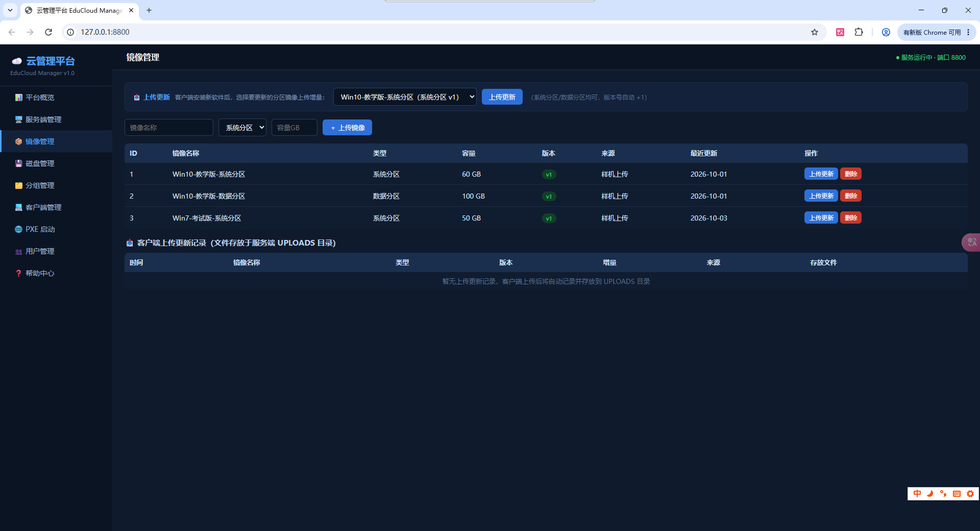Open the Chrome profile icon
Image resolution: width=980 pixels, height=531 pixels.
click(886, 32)
